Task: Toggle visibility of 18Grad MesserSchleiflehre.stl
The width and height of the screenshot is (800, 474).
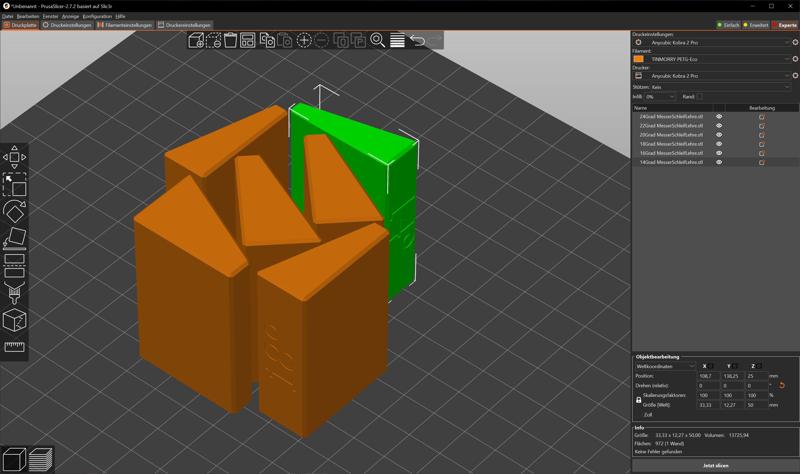Action: (x=719, y=144)
